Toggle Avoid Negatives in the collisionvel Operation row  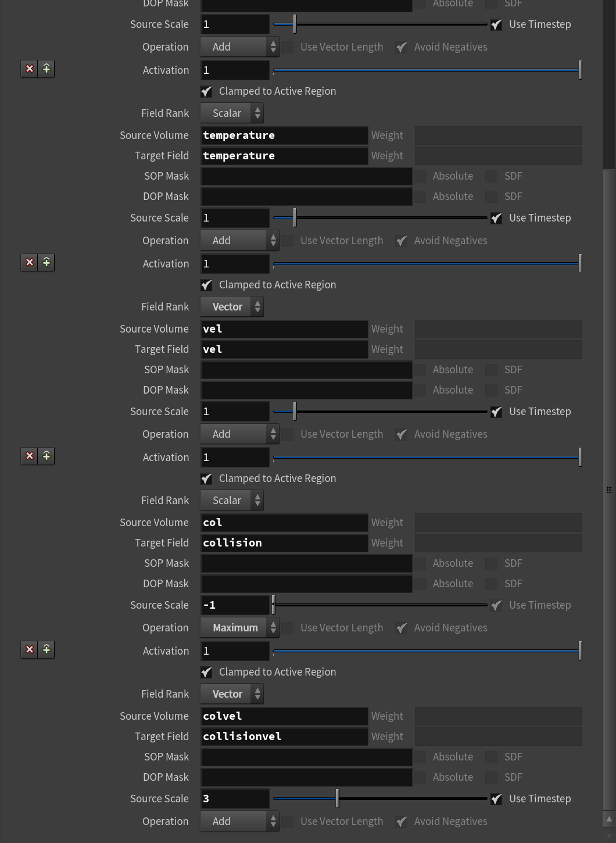(402, 821)
